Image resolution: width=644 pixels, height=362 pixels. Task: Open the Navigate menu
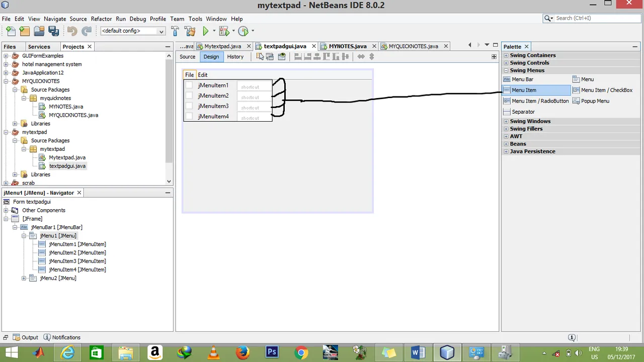(x=55, y=19)
